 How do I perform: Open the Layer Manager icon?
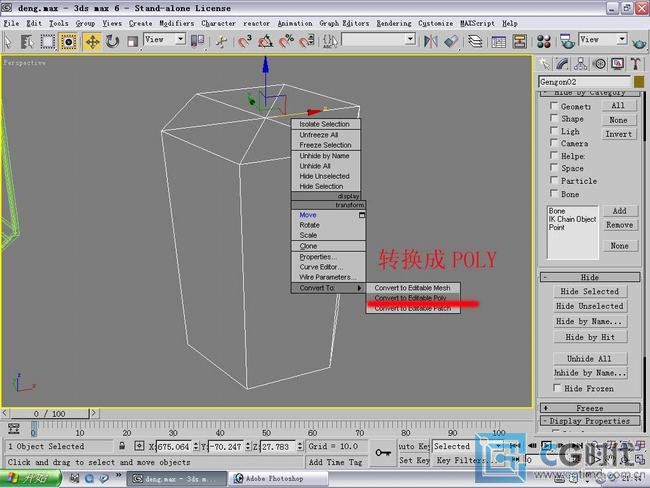(x=475, y=41)
